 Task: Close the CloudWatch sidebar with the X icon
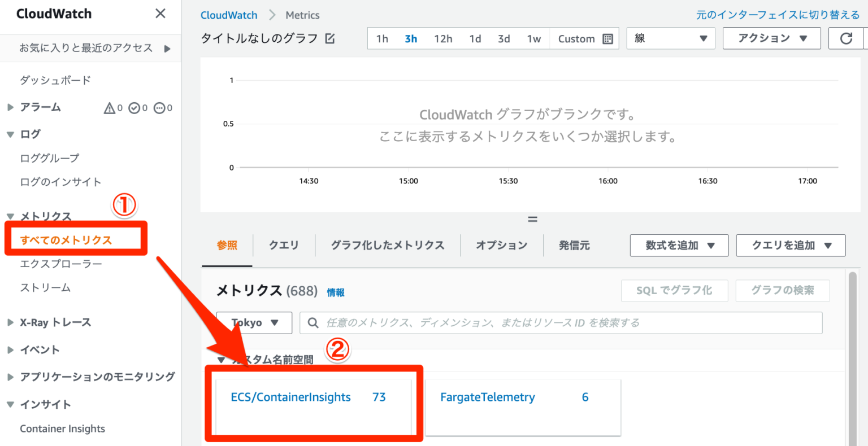(x=160, y=14)
